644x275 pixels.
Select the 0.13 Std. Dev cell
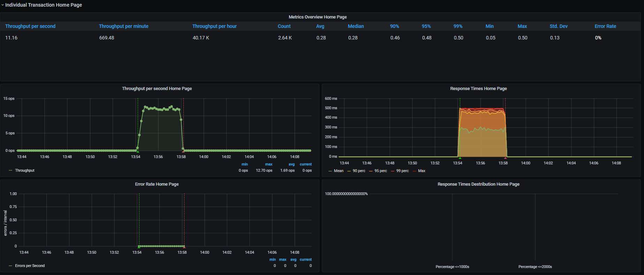(555, 38)
